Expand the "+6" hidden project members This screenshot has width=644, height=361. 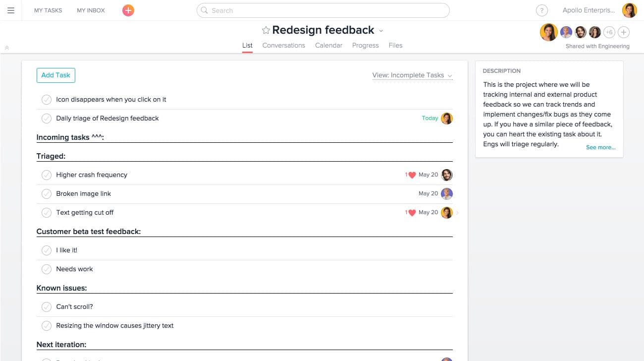609,32
